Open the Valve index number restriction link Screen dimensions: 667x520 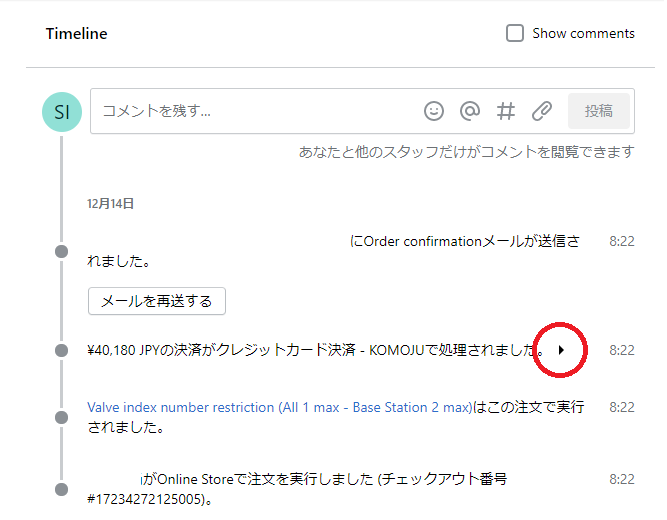tap(280, 407)
